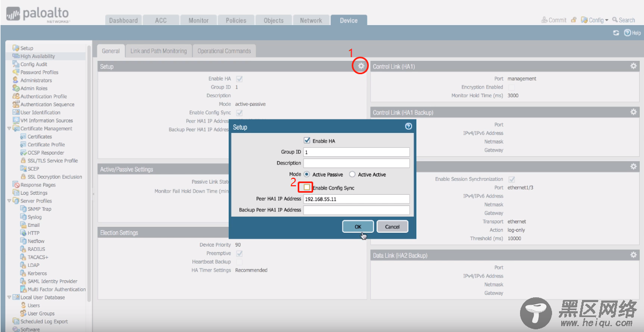Click the Users icon under Local User Database
644x332 pixels.
(x=23, y=305)
